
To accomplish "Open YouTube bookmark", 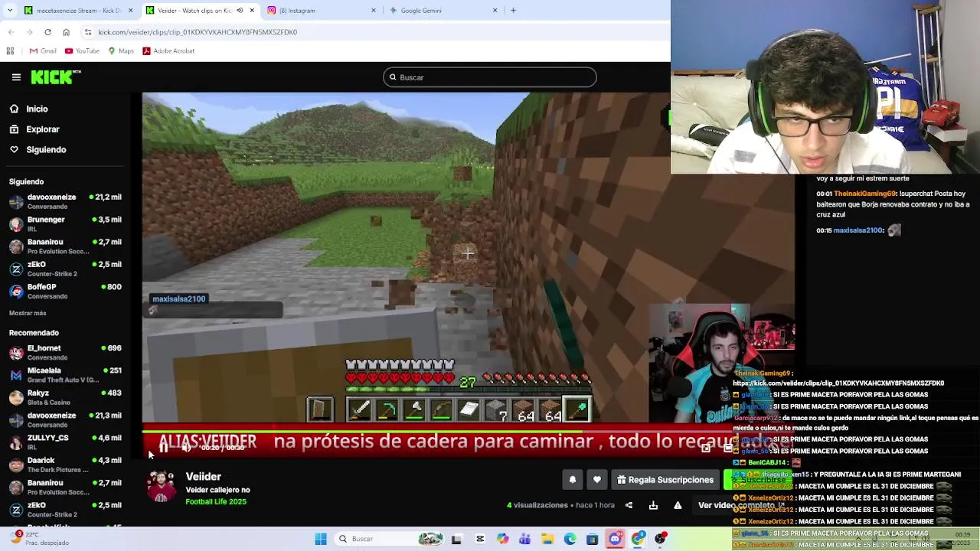I will [82, 51].
